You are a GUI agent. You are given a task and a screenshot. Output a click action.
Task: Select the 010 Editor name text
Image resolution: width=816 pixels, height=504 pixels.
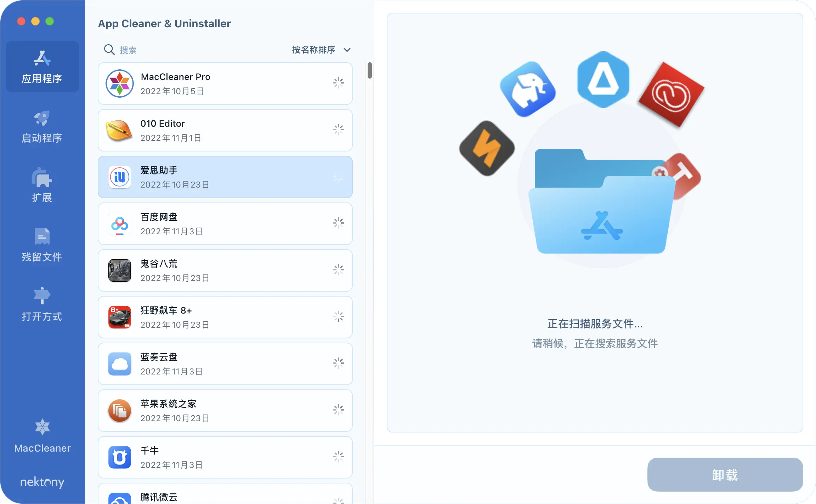click(163, 124)
